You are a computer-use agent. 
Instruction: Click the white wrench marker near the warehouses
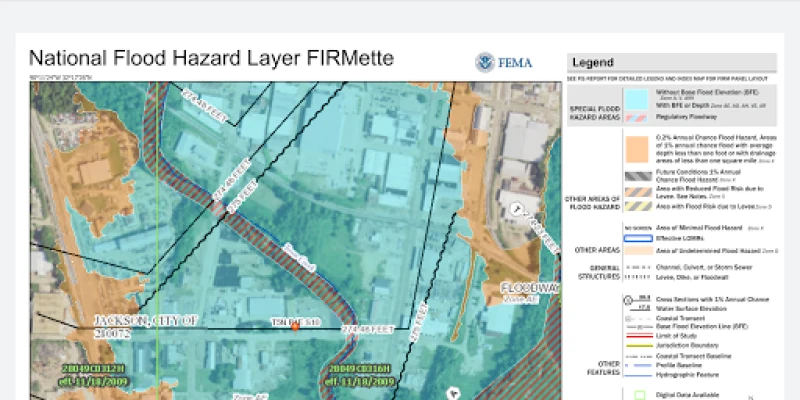pyautogui.click(x=517, y=209)
